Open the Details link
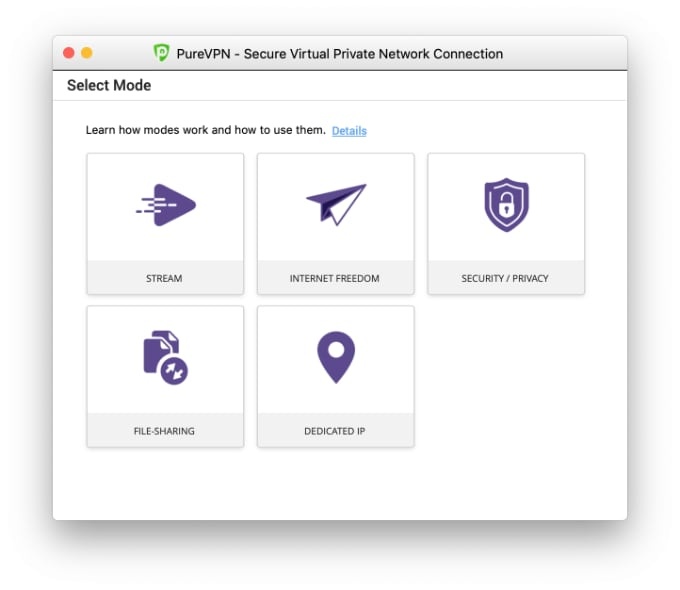 click(349, 131)
